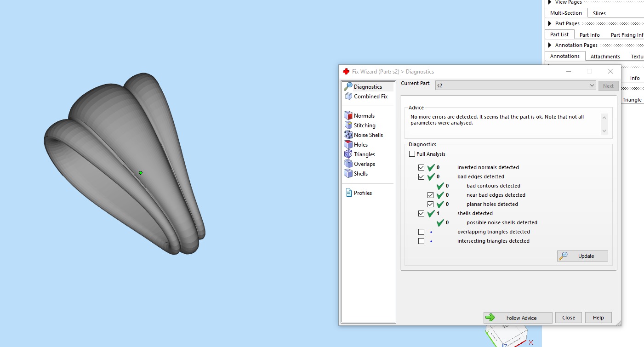Close the Fix Wizard using the Close button
The image size is (644, 347).
[569, 318]
